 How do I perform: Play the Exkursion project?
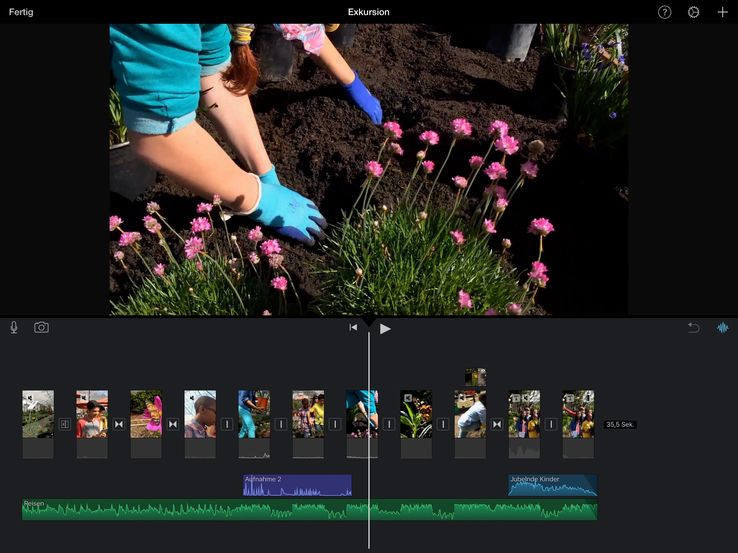[385, 329]
